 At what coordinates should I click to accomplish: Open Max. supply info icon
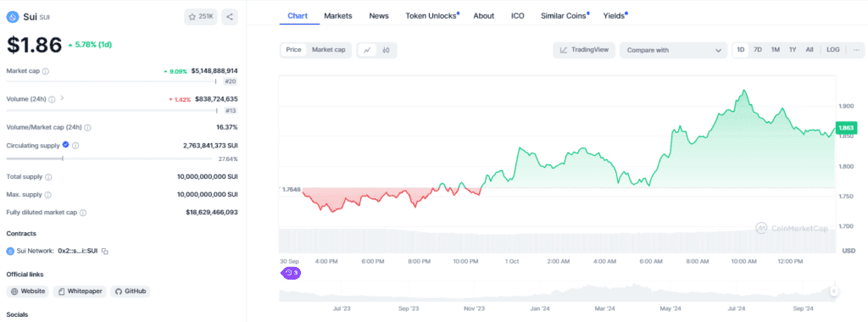point(47,195)
